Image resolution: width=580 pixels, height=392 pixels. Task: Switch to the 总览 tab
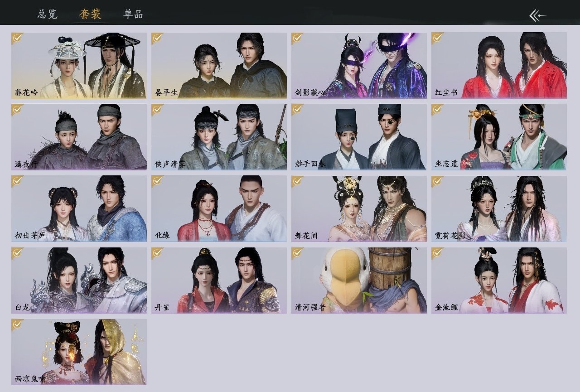(48, 14)
